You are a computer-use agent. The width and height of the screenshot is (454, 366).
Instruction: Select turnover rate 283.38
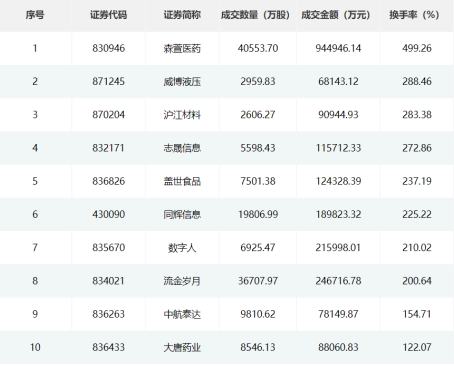[417, 115]
